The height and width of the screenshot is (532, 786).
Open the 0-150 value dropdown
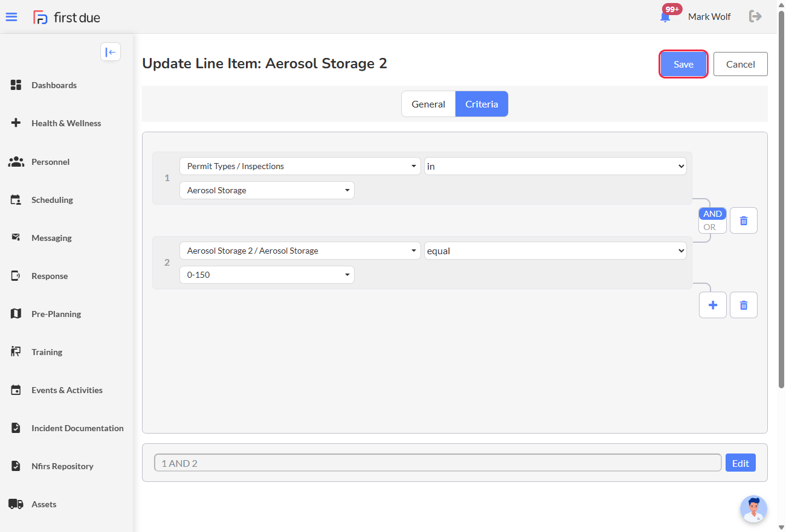point(267,275)
